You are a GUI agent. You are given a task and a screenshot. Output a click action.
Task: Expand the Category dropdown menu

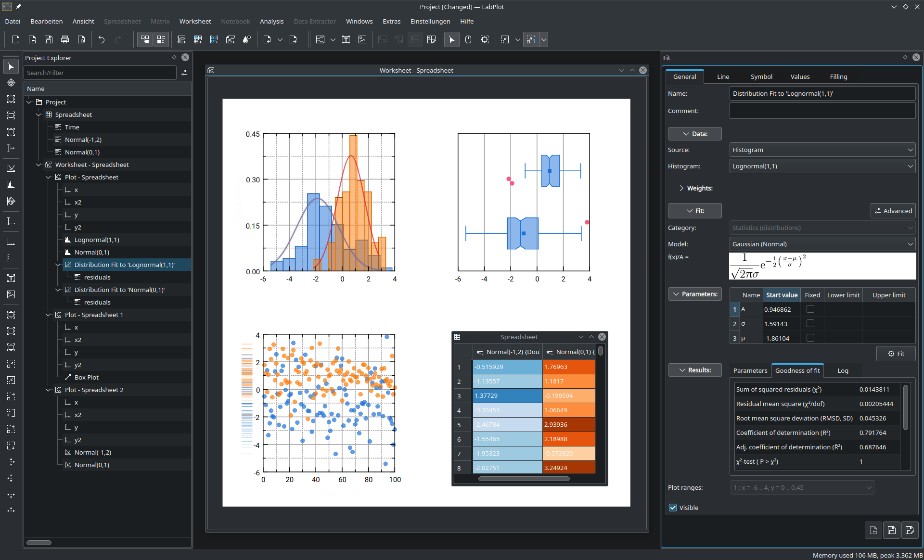(821, 227)
